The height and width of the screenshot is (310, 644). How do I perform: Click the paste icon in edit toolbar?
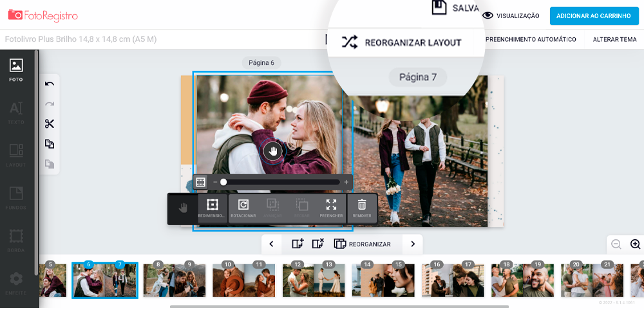coord(50,164)
